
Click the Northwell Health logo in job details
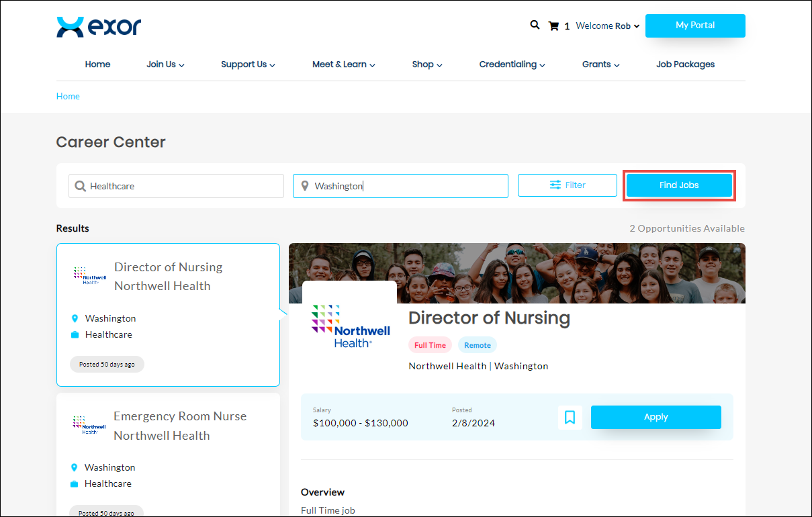pyautogui.click(x=350, y=326)
